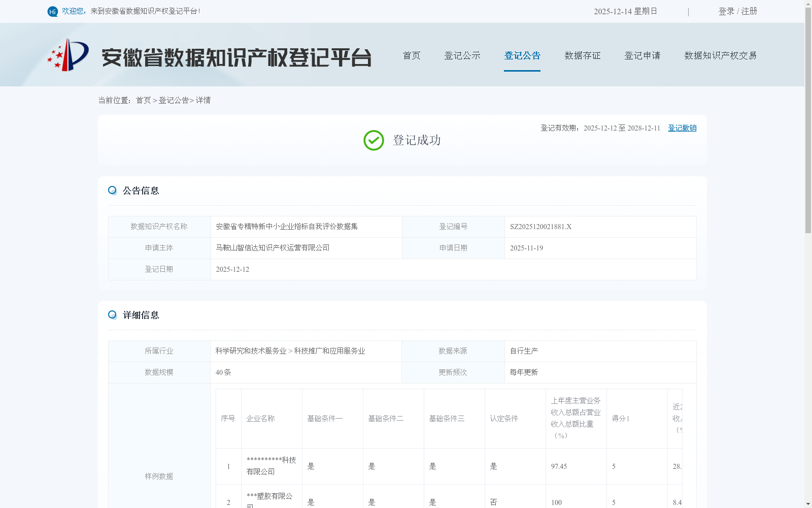Screen dimensions: 812x508
Task: Click the update frequency value 每年更新
Action: pos(524,372)
